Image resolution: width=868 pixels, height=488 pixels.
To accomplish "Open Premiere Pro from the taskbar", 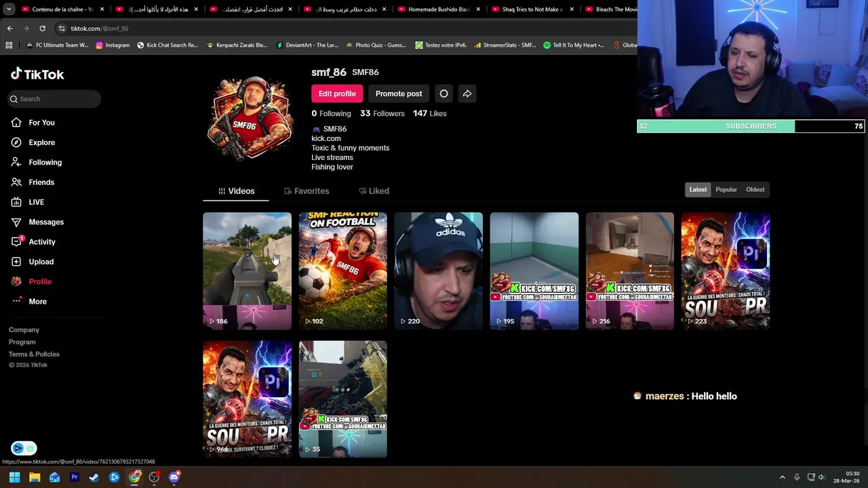I will (x=75, y=477).
